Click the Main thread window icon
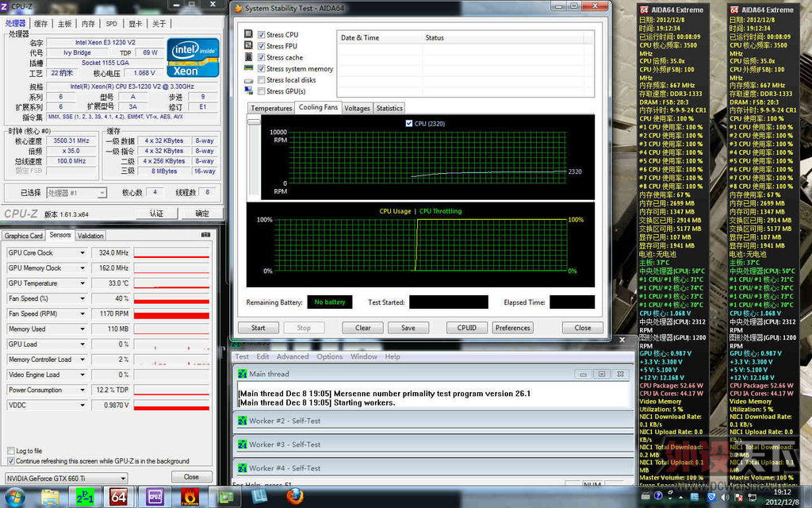 tap(242, 374)
